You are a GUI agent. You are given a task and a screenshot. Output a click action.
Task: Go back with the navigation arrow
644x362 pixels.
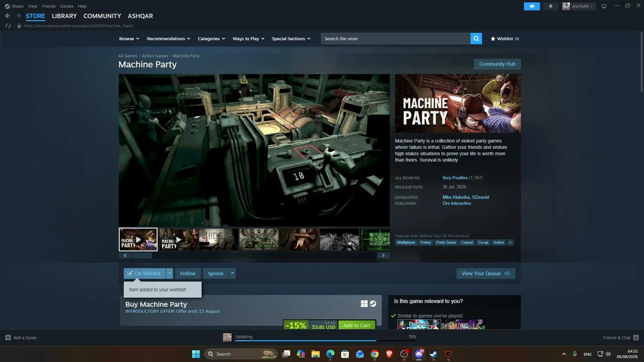pyautogui.click(x=8, y=16)
